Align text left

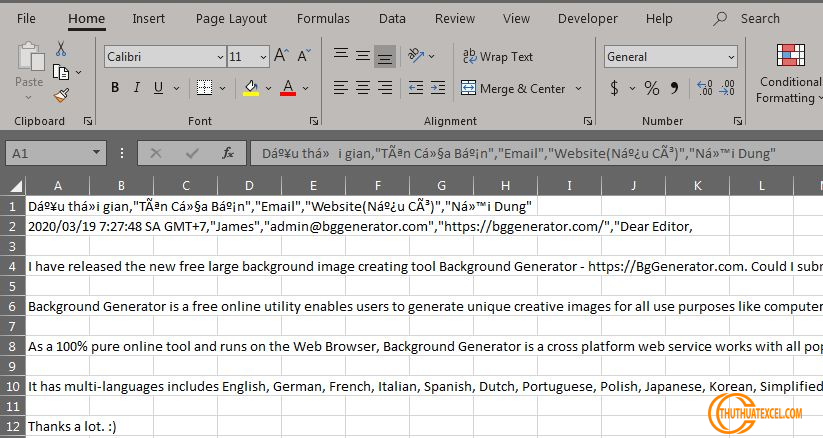(x=341, y=88)
